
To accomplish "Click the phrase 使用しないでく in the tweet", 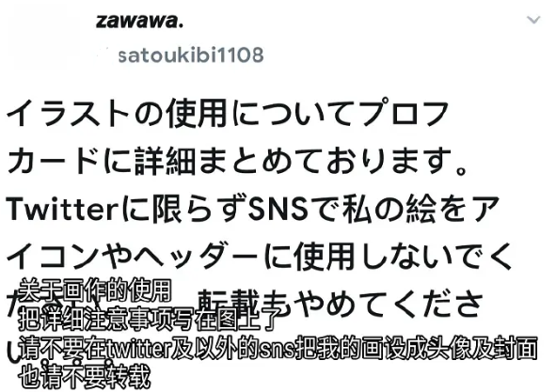I will [403, 257].
